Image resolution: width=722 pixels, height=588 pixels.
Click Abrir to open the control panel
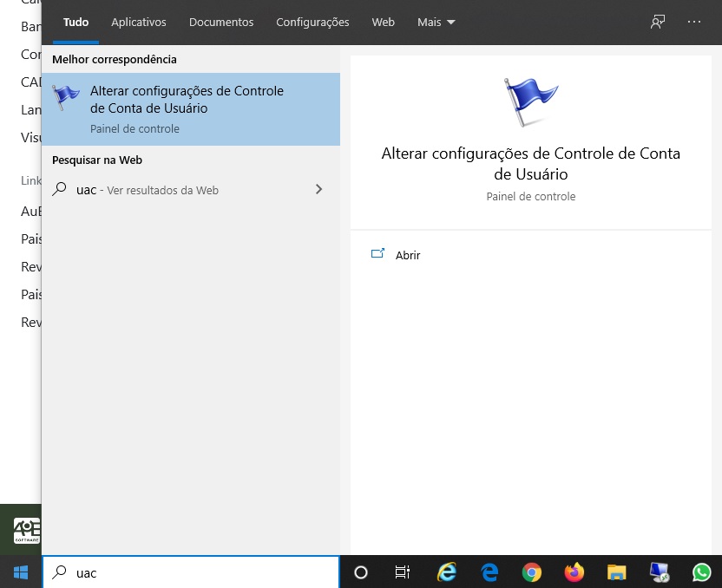pyautogui.click(x=407, y=255)
